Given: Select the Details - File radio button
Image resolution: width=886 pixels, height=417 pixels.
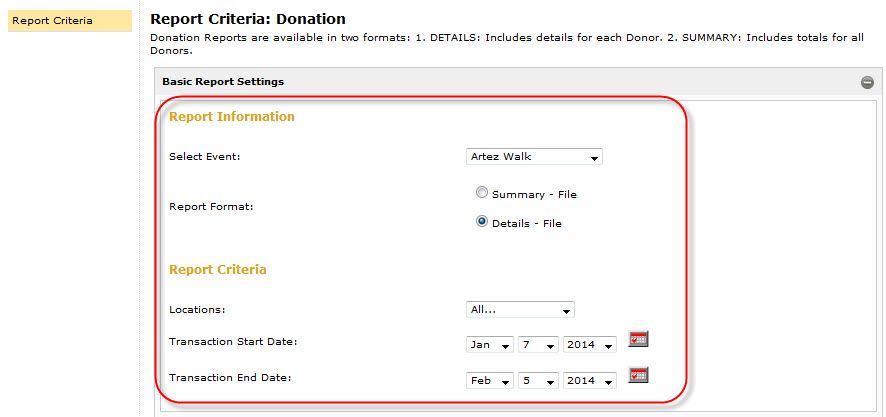Looking at the screenshot, I should 482,222.
